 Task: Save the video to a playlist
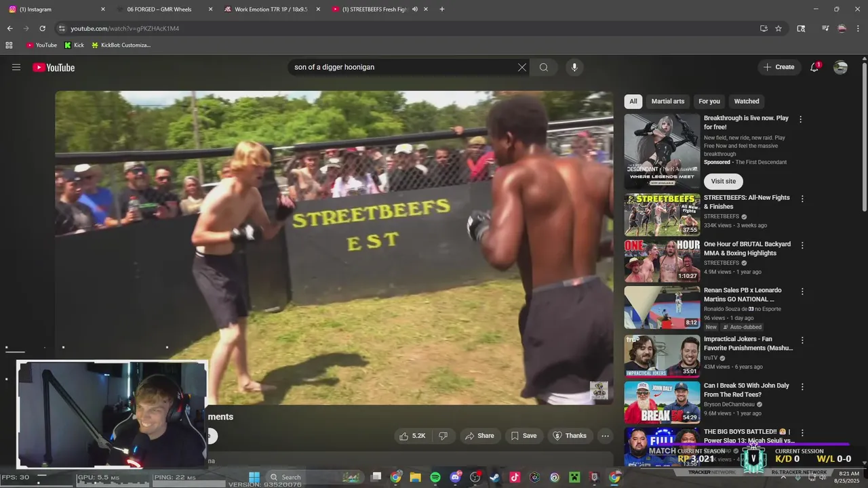point(524,436)
